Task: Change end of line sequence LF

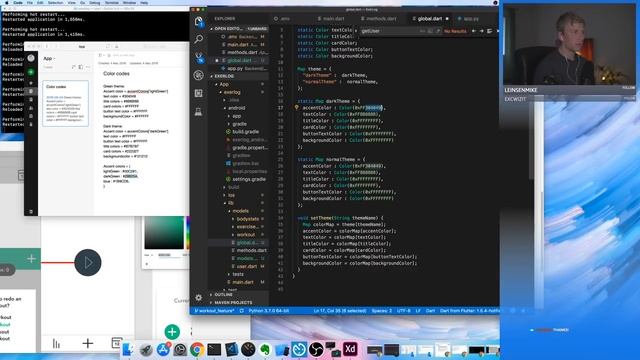Action: pyautogui.click(x=418, y=311)
